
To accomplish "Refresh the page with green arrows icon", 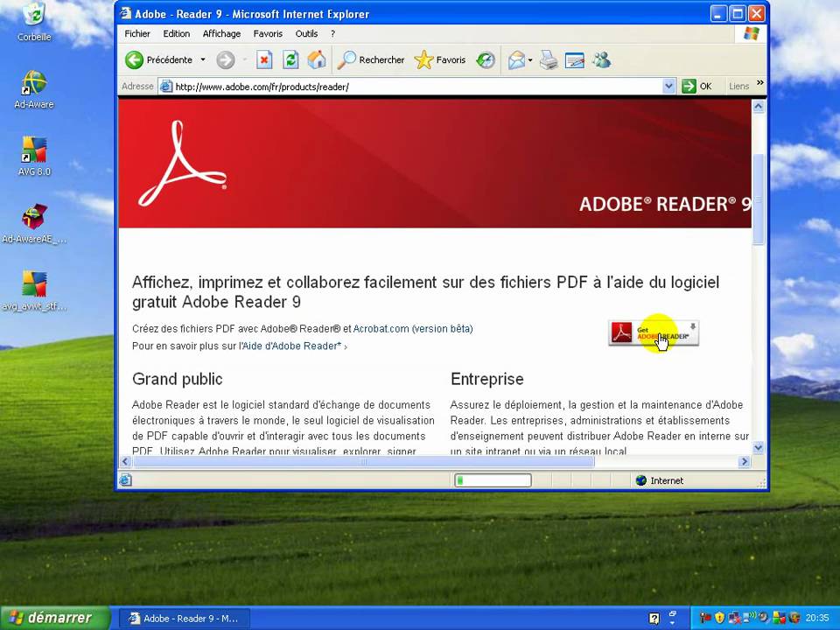I will coord(290,60).
